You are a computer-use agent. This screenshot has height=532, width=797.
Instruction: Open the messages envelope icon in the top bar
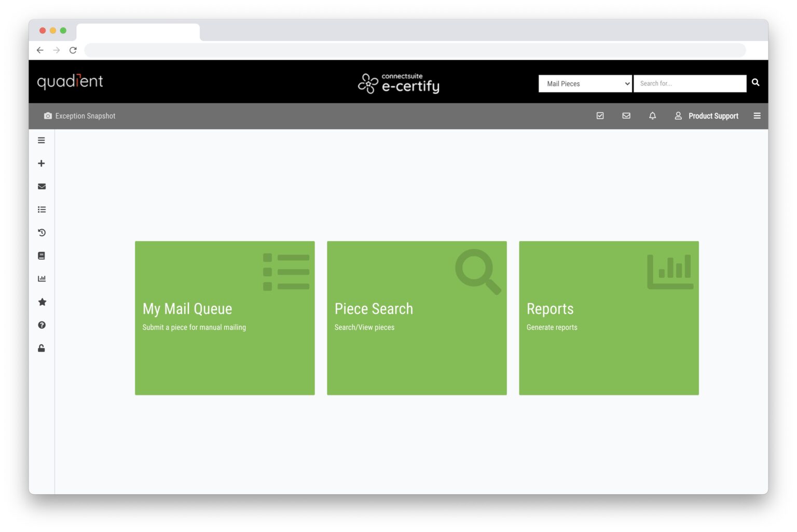tap(626, 116)
